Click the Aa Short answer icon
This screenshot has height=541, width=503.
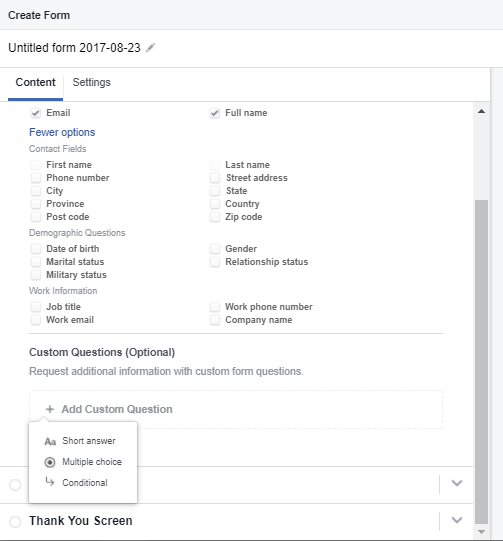click(x=50, y=441)
